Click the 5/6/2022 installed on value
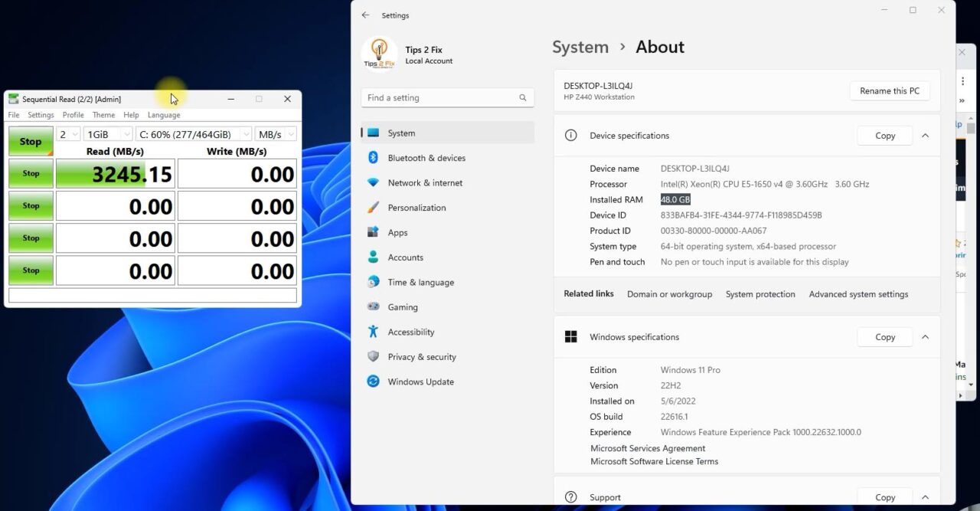Screen dimensions: 980x511 click(678, 401)
